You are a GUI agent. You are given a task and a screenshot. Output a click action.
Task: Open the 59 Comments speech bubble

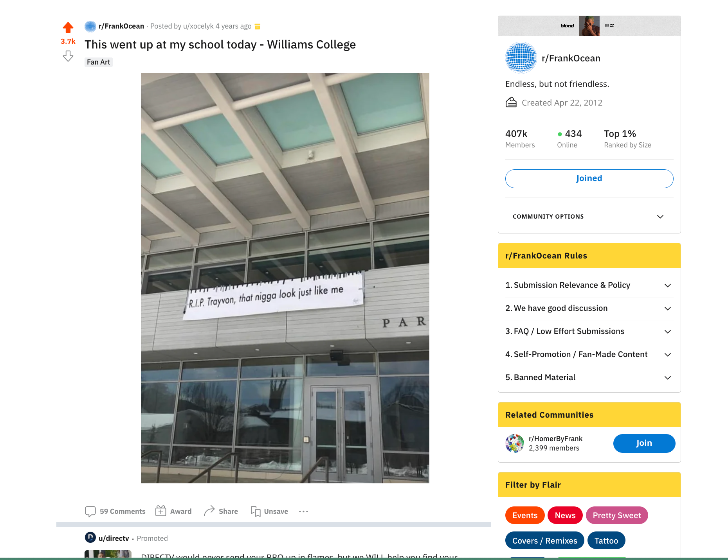[x=90, y=512]
